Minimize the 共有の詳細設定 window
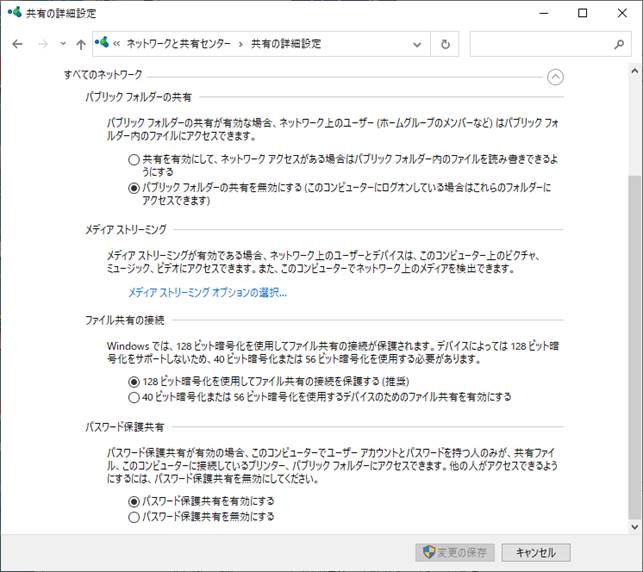643x572 pixels. click(x=544, y=13)
